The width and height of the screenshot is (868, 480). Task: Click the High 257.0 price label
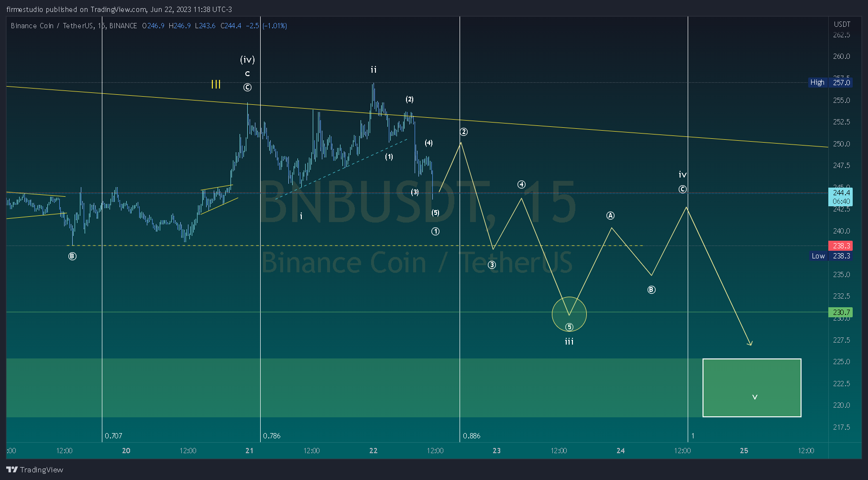830,82
